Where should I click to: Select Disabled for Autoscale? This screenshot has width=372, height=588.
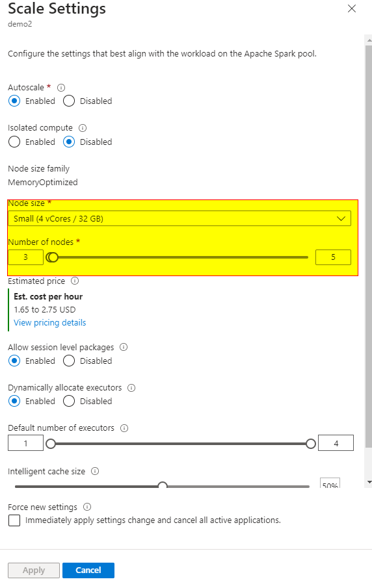click(69, 101)
